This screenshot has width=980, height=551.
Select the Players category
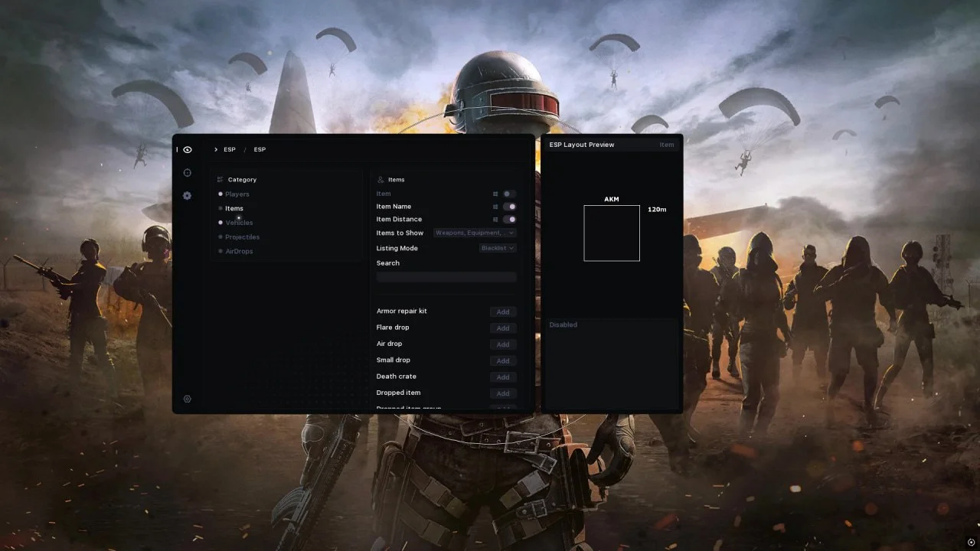click(237, 194)
